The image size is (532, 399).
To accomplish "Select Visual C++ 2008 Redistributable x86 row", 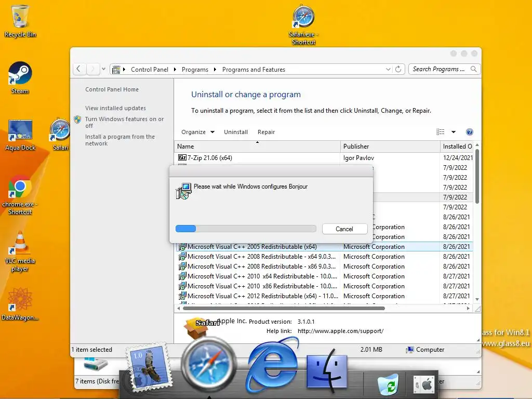I will (x=324, y=267).
